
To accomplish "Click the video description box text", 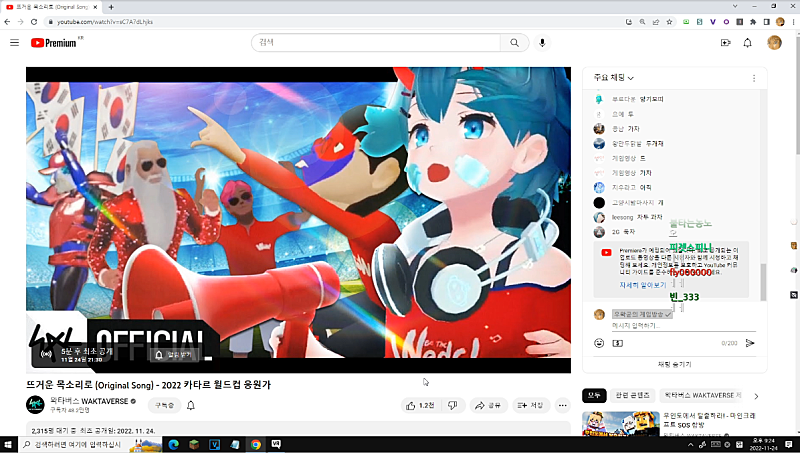I will coord(93,431).
